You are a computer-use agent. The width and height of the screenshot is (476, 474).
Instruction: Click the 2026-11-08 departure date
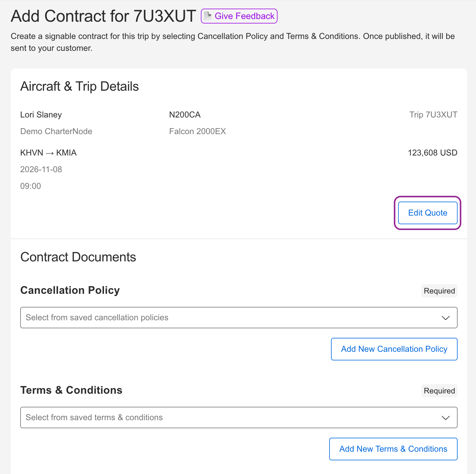pos(41,169)
